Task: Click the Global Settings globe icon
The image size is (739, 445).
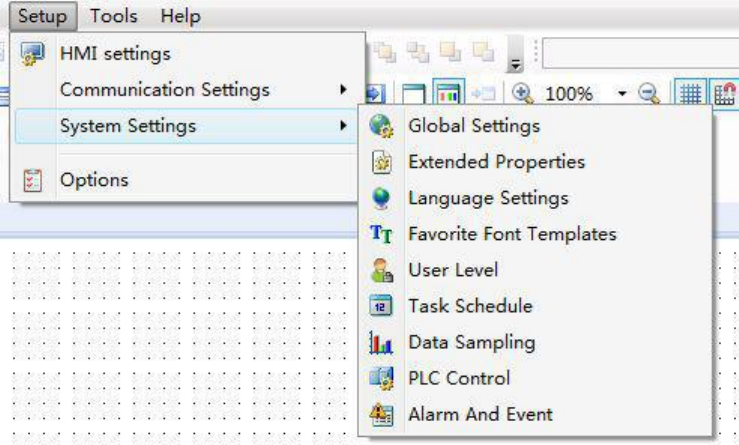Action: [381, 126]
